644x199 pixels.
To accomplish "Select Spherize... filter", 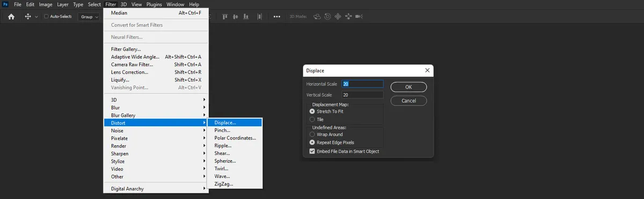I will (x=235, y=161).
